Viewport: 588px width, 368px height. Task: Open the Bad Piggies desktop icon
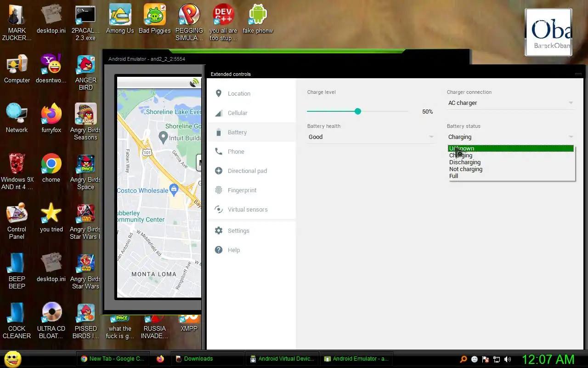coord(154,15)
